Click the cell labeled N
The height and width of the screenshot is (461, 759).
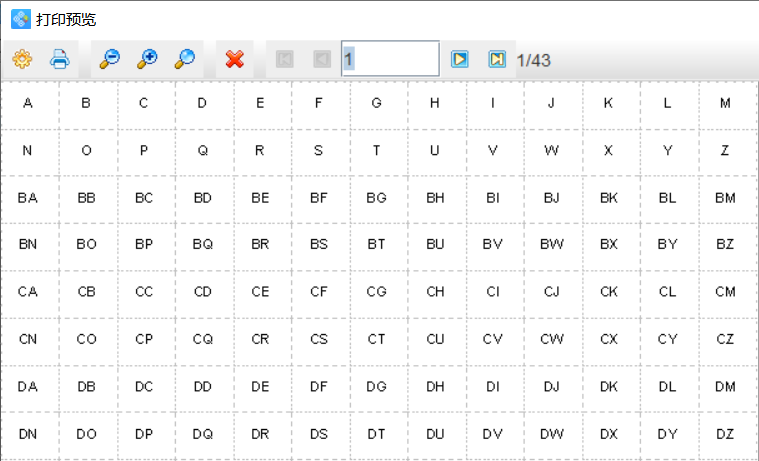click(x=28, y=151)
